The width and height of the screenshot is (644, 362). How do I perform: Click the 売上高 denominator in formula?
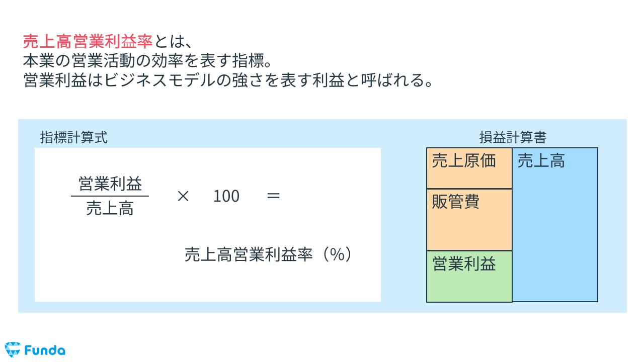coord(110,208)
